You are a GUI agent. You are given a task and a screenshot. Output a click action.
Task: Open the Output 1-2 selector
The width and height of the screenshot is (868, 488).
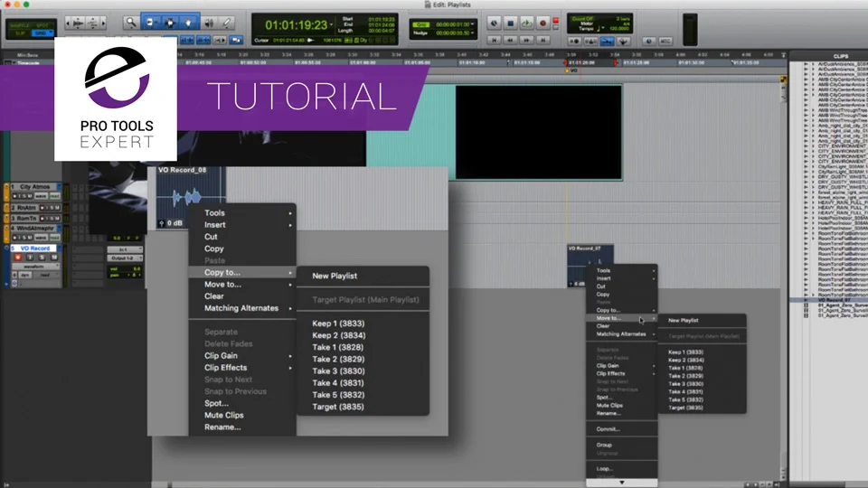click(x=125, y=258)
